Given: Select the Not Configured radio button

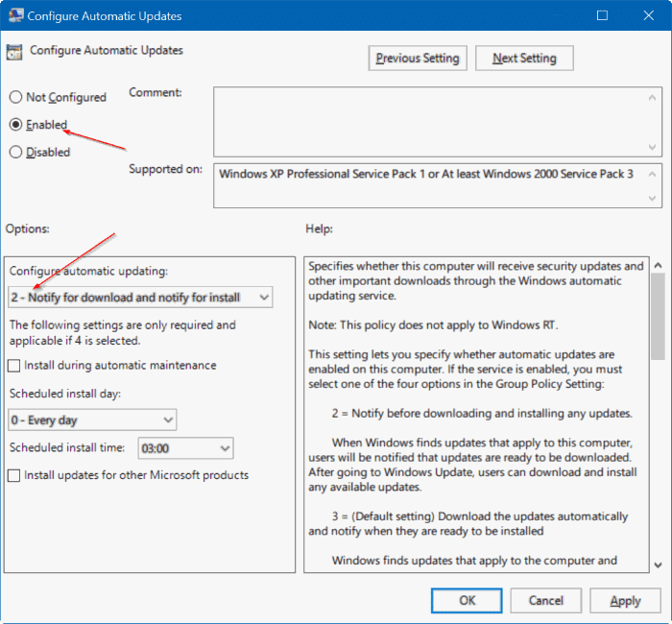Looking at the screenshot, I should (x=16, y=97).
